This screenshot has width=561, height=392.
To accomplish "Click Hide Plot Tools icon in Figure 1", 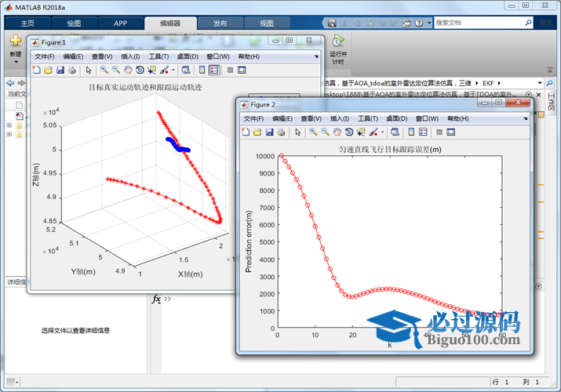I will click(230, 70).
